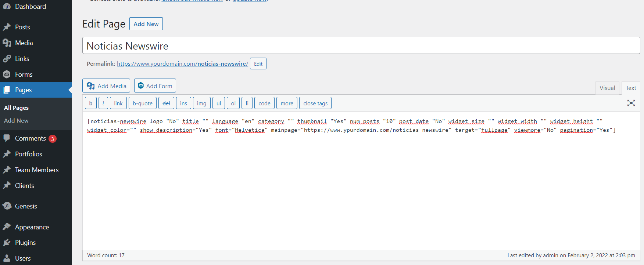This screenshot has width=644, height=265.
Task: Insert bold tag with b button
Action: click(91, 104)
